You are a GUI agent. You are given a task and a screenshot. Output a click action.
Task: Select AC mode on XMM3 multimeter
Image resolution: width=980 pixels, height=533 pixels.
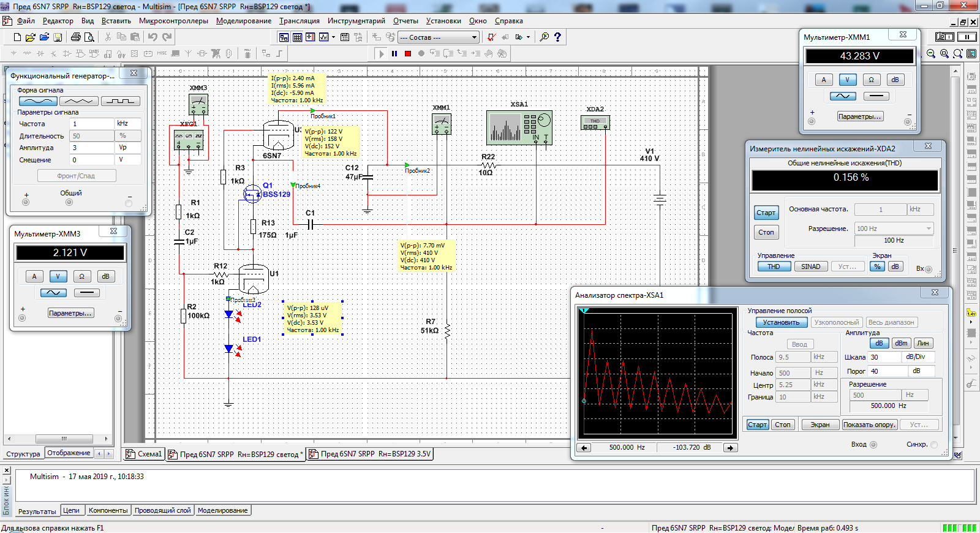(53, 293)
